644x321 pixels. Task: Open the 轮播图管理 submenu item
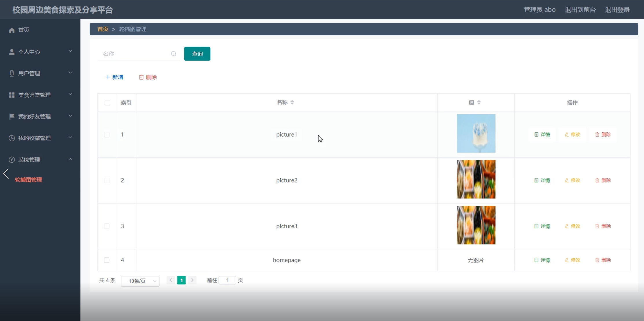28,180
